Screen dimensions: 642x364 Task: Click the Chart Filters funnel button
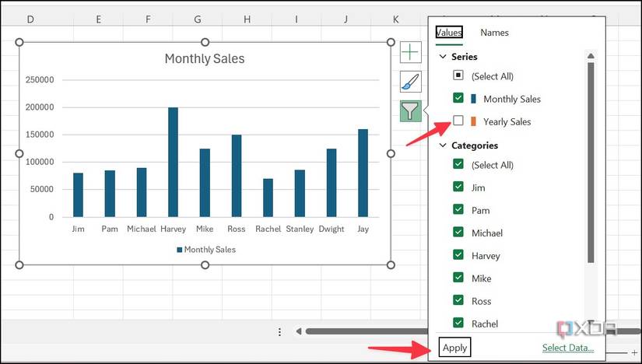(410, 111)
